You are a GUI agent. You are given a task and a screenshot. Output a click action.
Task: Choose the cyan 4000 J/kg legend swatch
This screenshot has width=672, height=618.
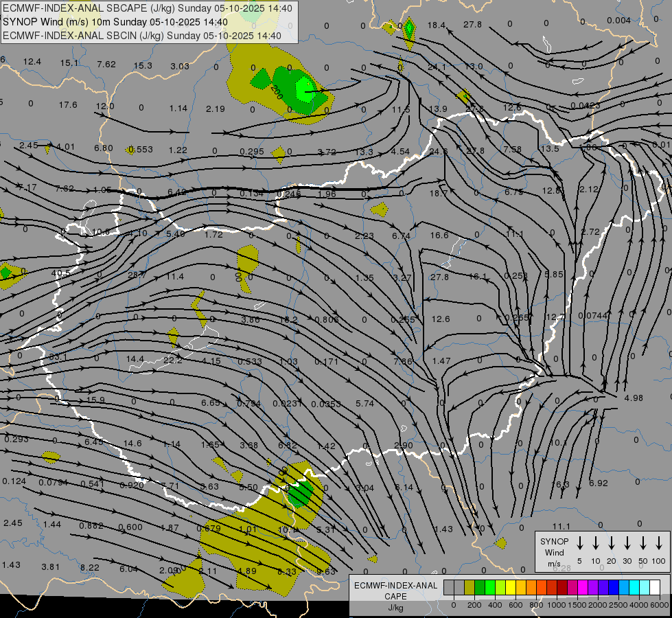[x=634, y=587]
